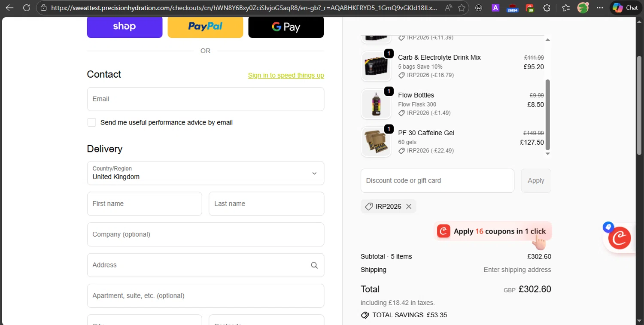Click order list scroll up arrow

(547, 39)
